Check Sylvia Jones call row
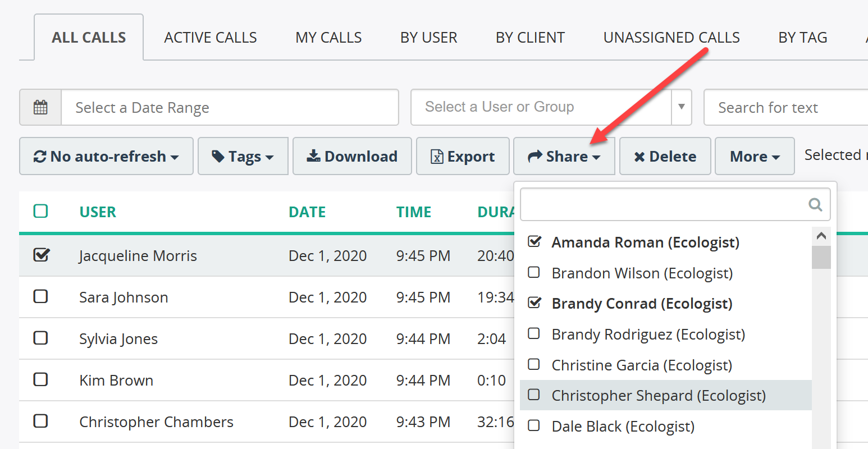The width and height of the screenshot is (868, 449). point(40,338)
